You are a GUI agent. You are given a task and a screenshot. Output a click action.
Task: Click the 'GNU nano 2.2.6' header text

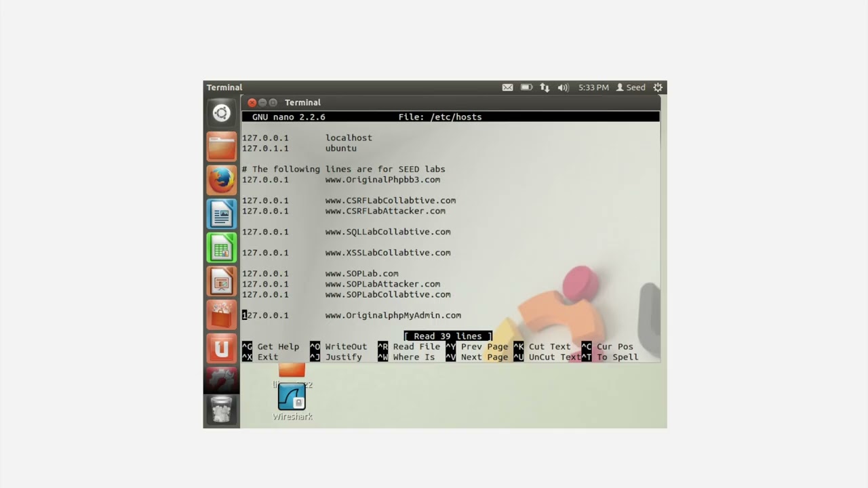click(288, 117)
